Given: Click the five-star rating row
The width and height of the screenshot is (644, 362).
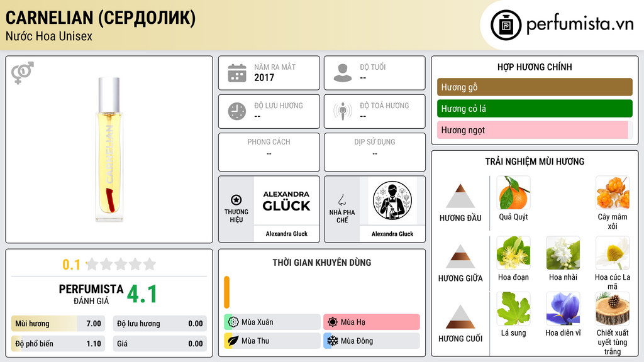Looking at the screenshot, I should coord(121,265).
